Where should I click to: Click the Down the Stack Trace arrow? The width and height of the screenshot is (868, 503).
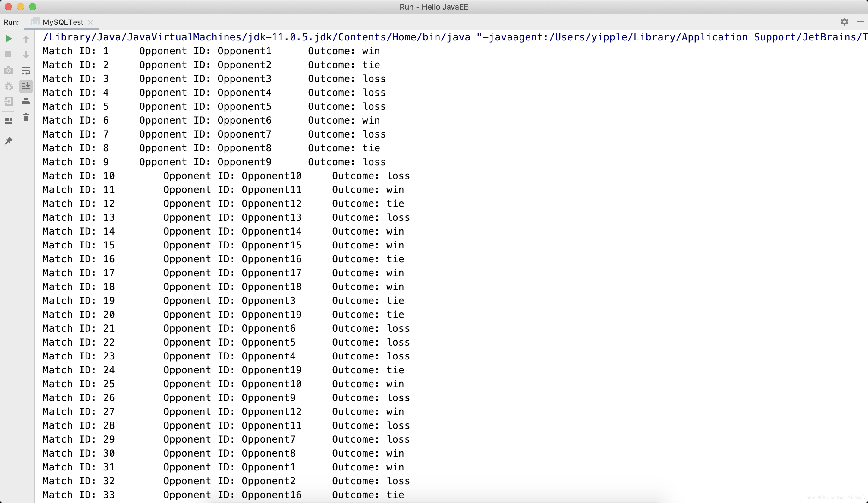[x=26, y=55]
